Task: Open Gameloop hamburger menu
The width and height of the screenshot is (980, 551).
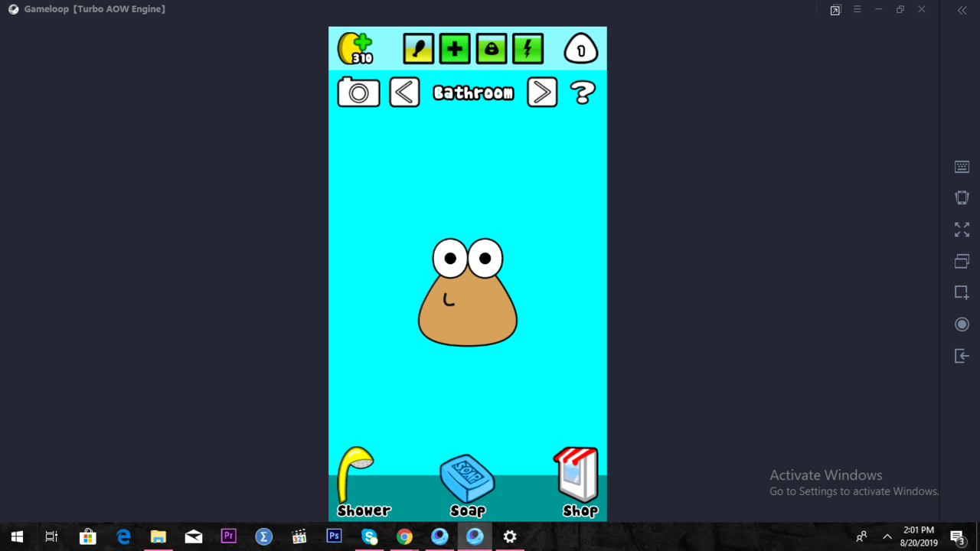Action: (x=857, y=9)
